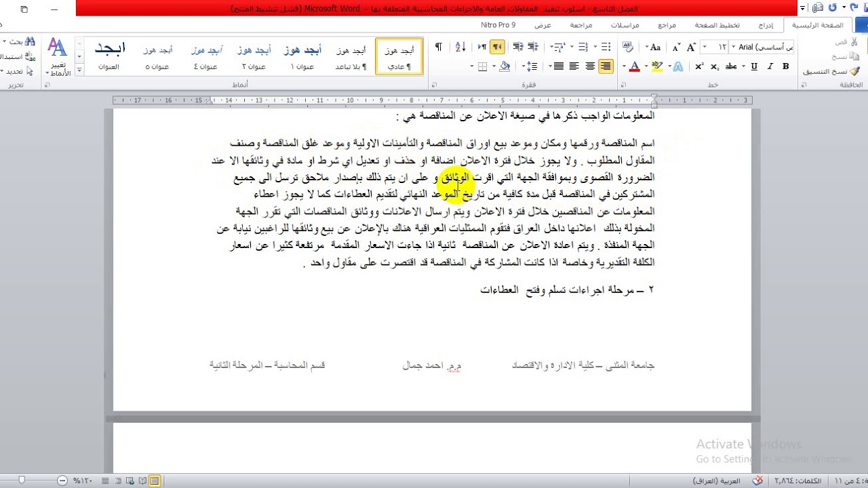Click Grow Font icon
This screenshot has height=488, width=868.
tap(691, 47)
